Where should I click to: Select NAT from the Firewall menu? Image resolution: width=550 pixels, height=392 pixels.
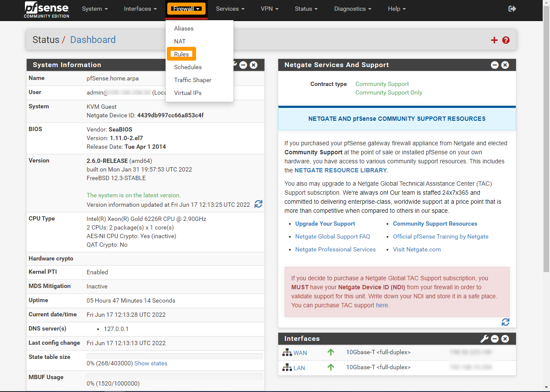(x=180, y=41)
